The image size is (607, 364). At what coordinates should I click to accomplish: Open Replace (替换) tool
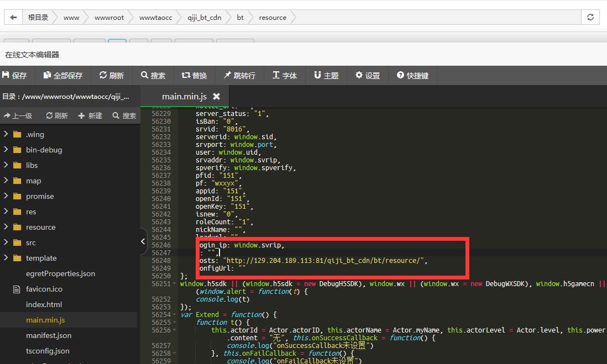pyautogui.click(x=194, y=76)
